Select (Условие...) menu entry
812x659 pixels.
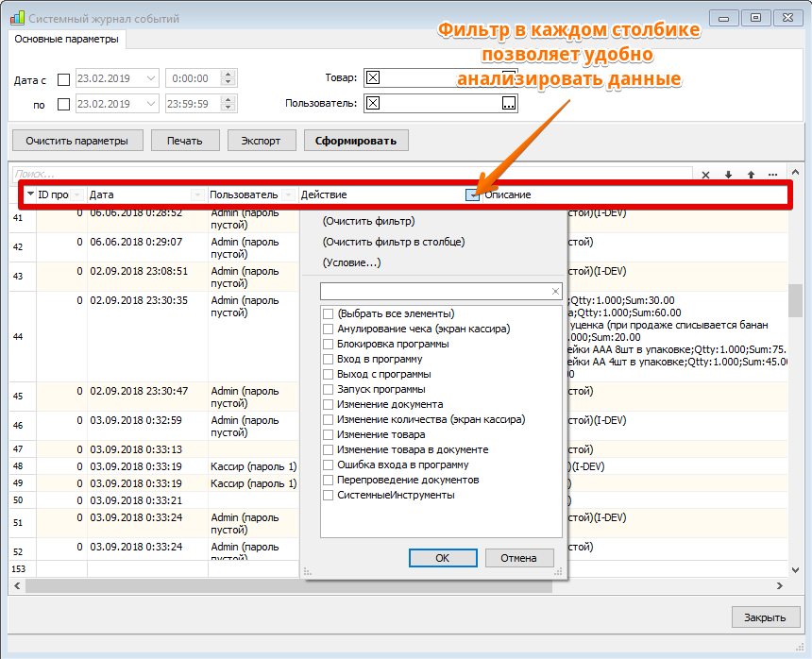[x=351, y=262]
